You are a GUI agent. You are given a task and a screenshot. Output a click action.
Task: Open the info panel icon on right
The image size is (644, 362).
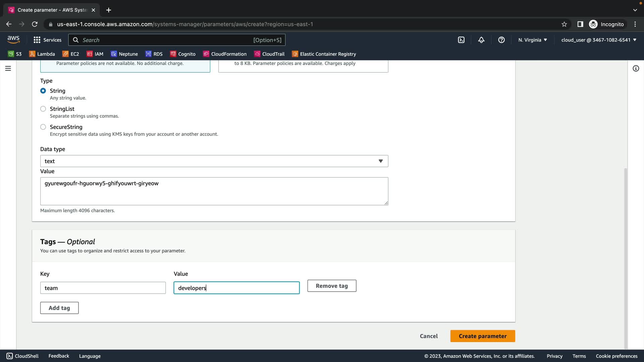(636, 68)
